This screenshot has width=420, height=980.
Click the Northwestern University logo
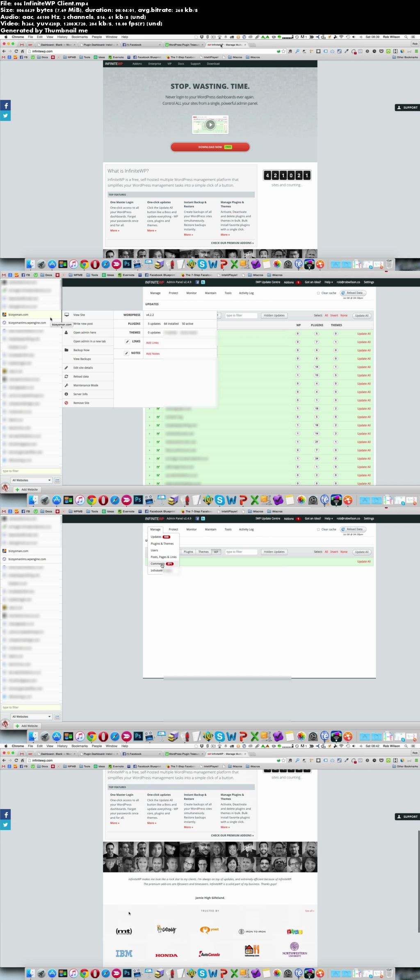click(x=294, y=950)
